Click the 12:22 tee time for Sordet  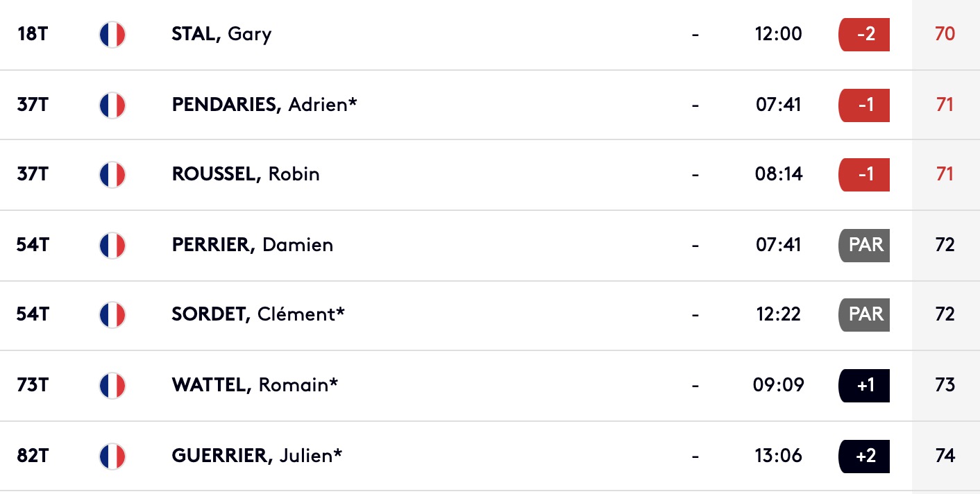[x=779, y=314]
